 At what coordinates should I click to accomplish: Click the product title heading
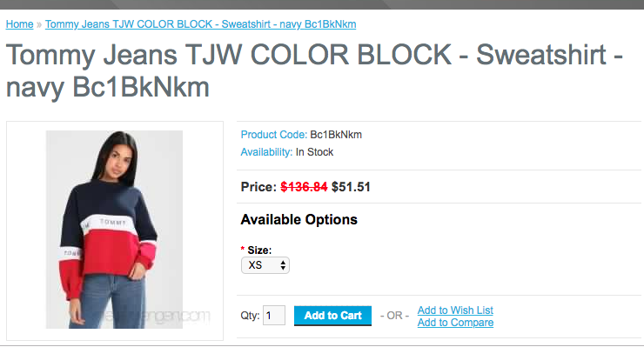point(314,70)
